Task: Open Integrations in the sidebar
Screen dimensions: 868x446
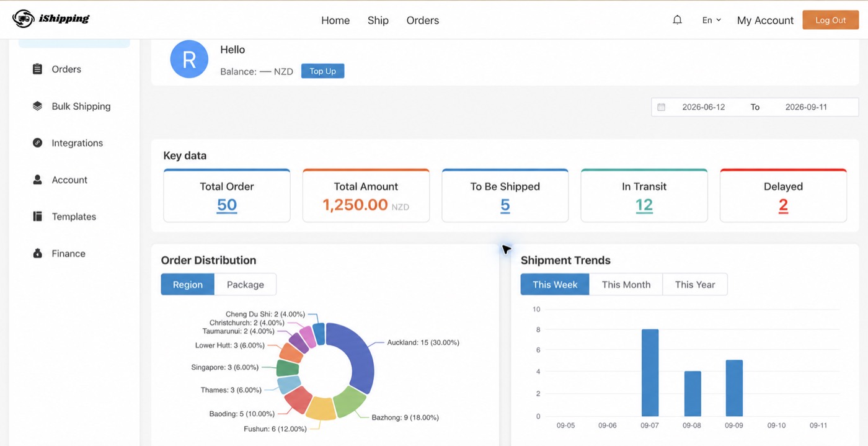Action: [77, 143]
